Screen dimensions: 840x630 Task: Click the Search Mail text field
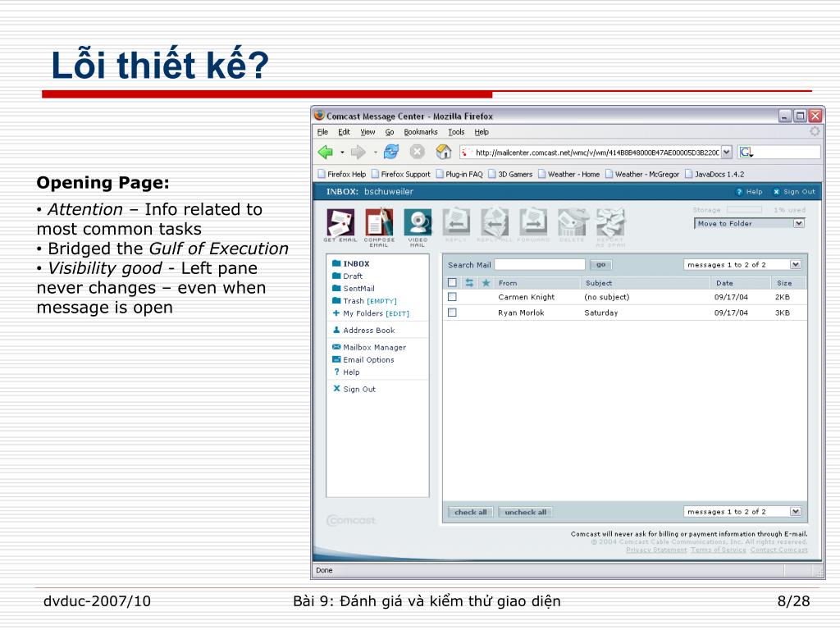[540, 265]
